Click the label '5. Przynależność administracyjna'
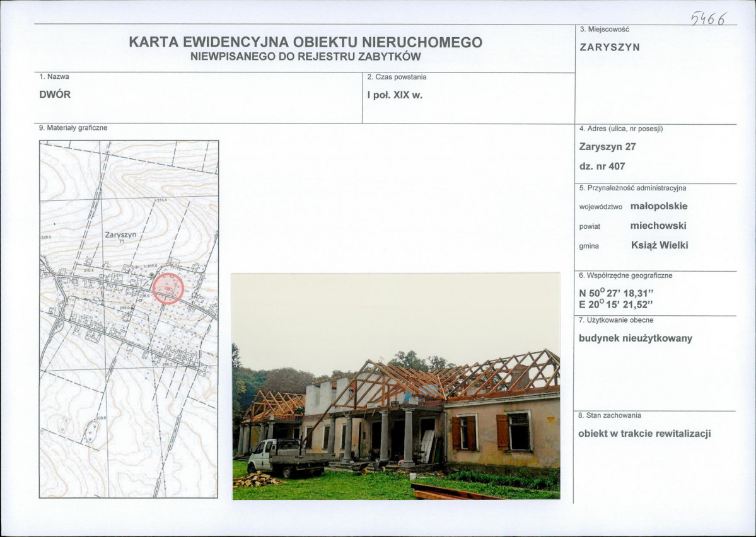The height and width of the screenshot is (537, 756). click(x=632, y=188)
